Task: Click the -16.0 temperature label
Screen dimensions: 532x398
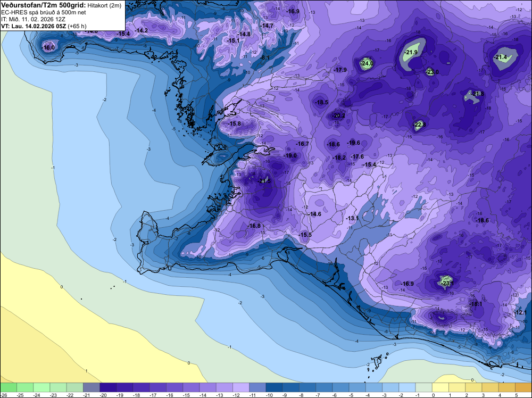Action: pyautogui.click(x=48, y=47)
